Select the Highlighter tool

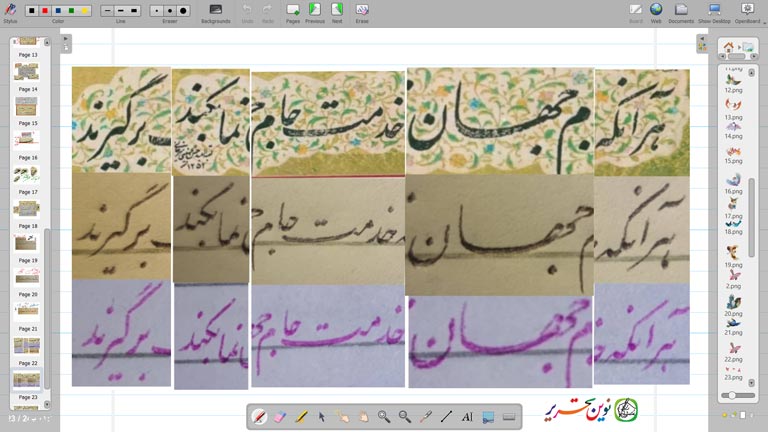pyautogui.click(x=301, y=416)
